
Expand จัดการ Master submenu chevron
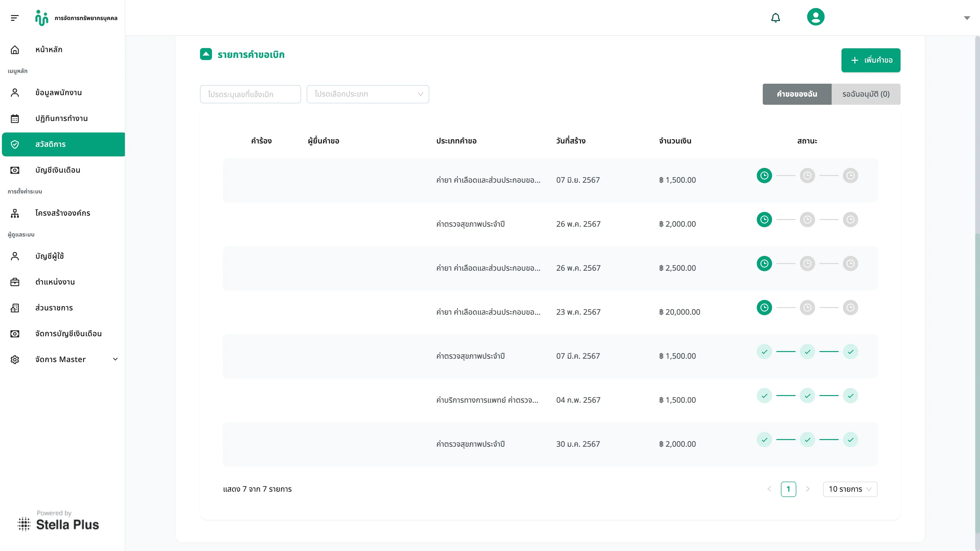(x=115, y=359)
